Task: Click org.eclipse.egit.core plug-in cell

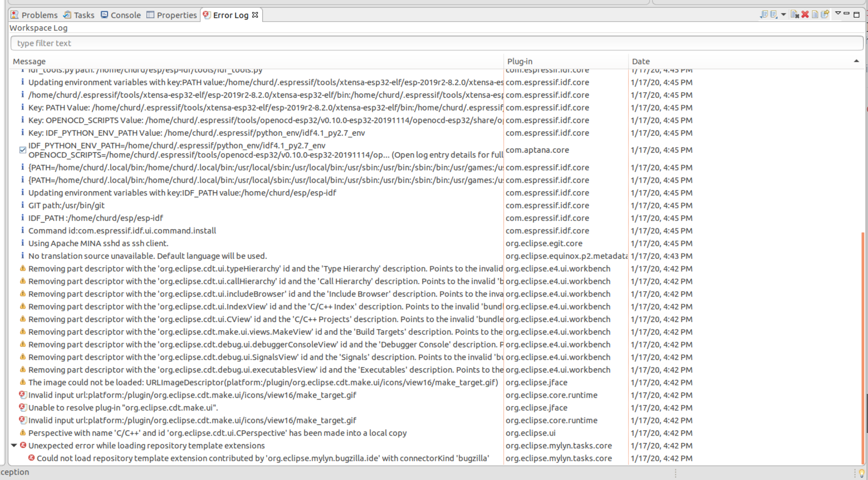Action: [544, 243]
